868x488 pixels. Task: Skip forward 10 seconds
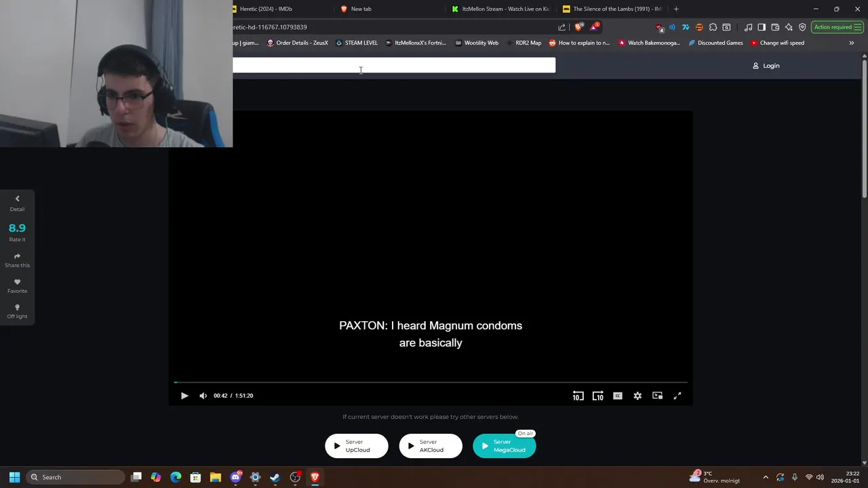[597, 396]
